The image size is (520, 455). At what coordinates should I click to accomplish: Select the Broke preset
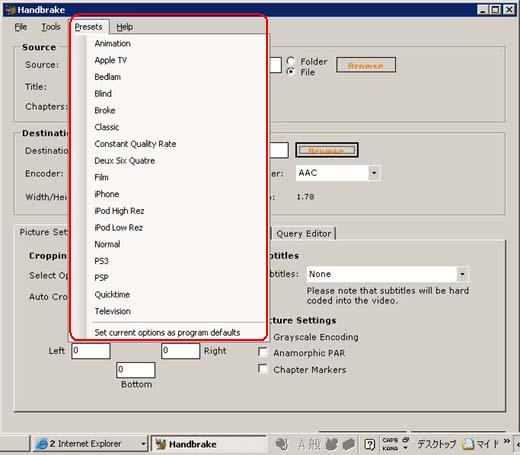click(x=105, y=110)
